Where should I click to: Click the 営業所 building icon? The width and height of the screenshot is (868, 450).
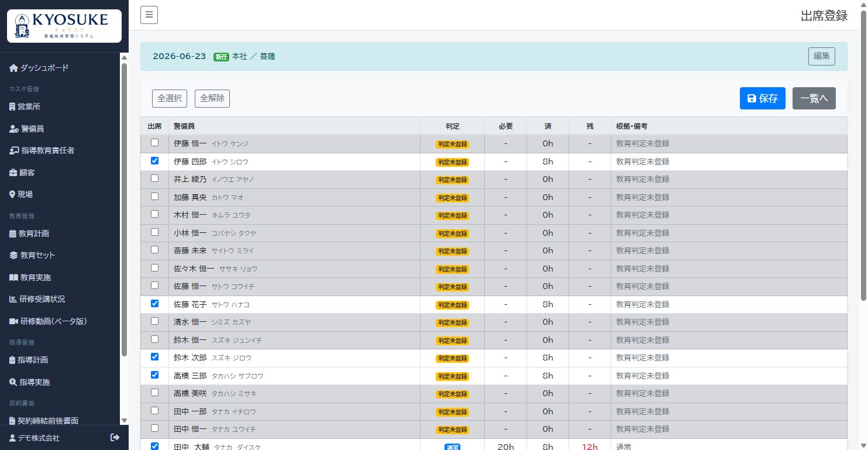coord(12,107)
